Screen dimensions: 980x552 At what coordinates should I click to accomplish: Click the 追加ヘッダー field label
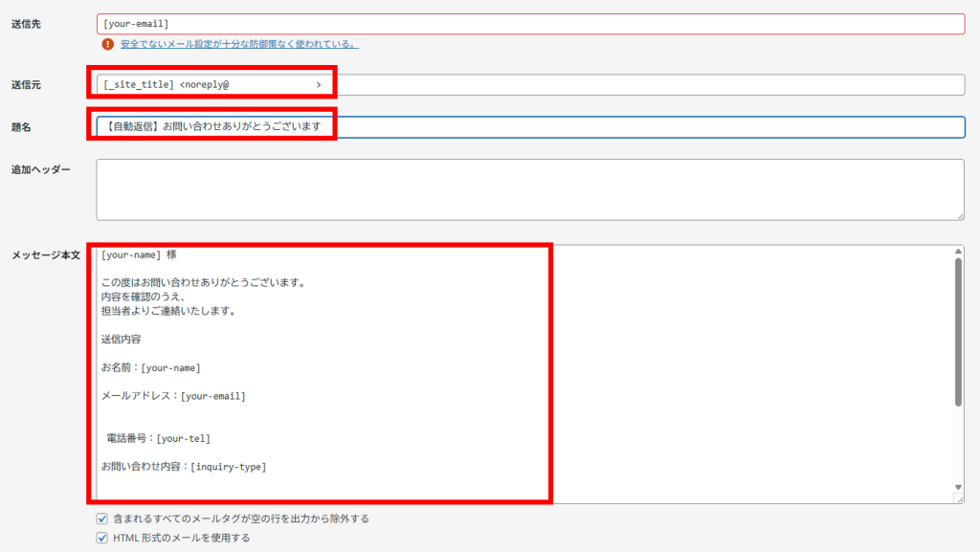coord(41,169)
